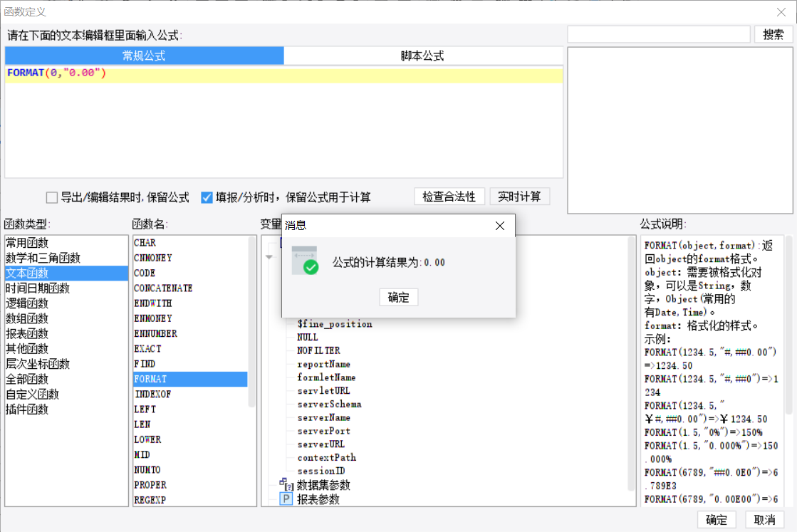Viewport: 797px width, 532px height.
Task: Select 数学和三角函数 category
Action: click(x=66, y=258)
